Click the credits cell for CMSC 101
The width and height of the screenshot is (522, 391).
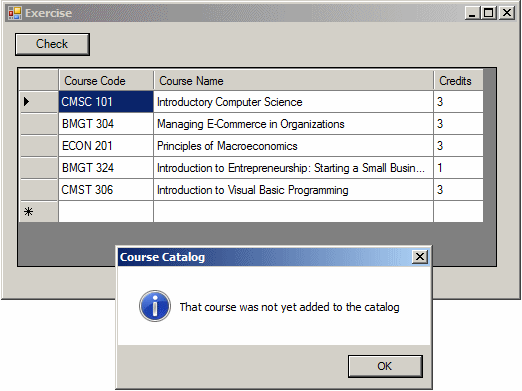(458, 102)
